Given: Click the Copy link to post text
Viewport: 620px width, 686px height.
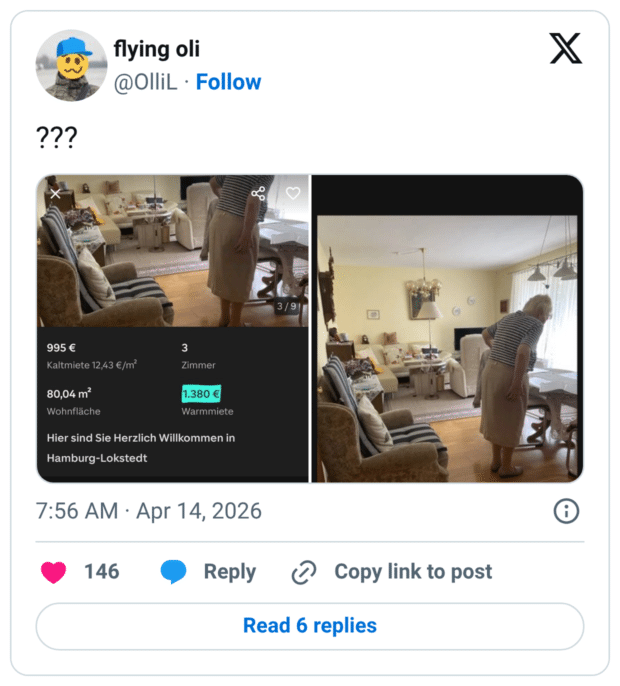Looking at the screenshot, I should coord(413,572).
